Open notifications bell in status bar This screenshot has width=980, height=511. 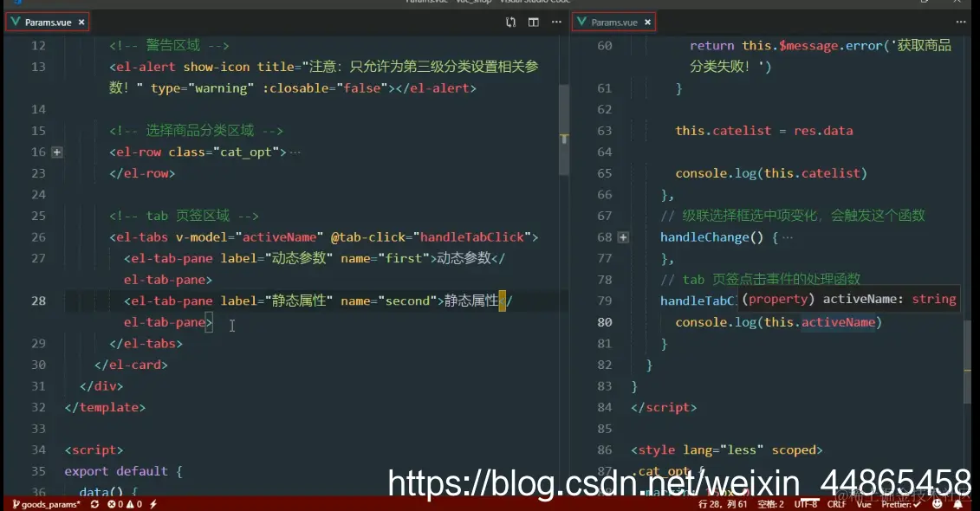coord(957,504)
